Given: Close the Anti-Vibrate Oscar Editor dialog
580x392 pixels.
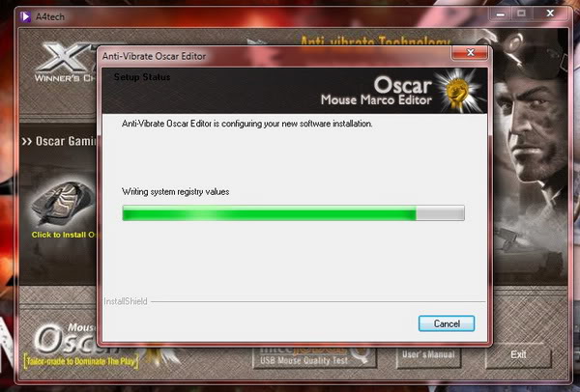Looking at the screenshot, I should pos(470,52).
